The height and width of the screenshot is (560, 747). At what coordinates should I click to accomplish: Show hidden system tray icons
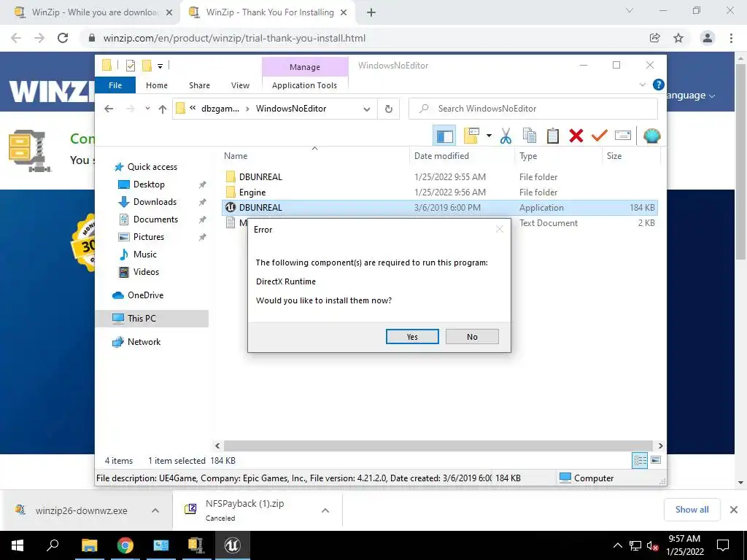[617, 545]
